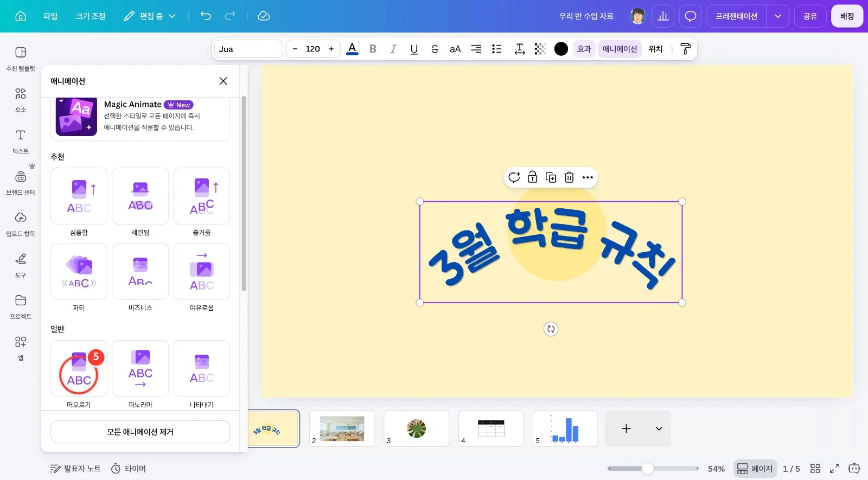Open the analytics chart icon

[x=663, y=16]
